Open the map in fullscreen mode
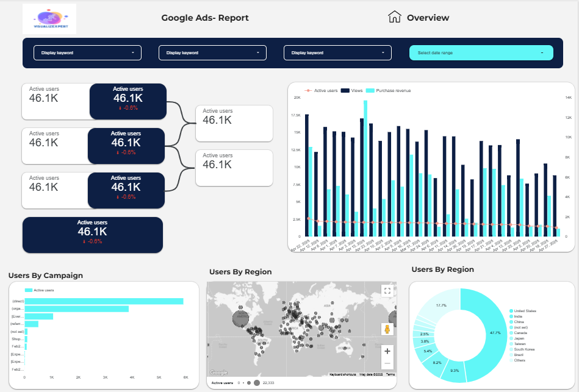The image size is (579, 392). (x=387, y=290)
